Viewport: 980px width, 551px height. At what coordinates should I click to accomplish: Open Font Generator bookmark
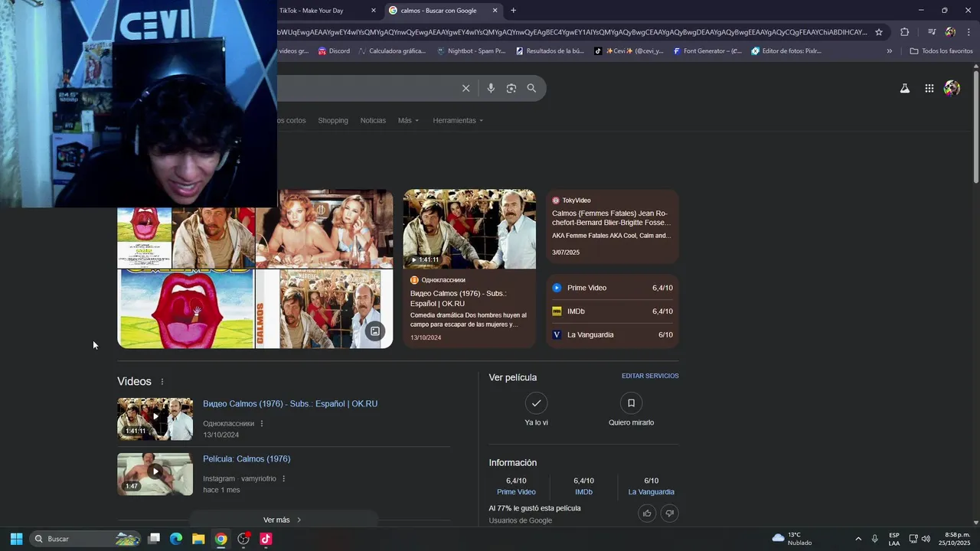pyautogui.click(x=707, y=51)
